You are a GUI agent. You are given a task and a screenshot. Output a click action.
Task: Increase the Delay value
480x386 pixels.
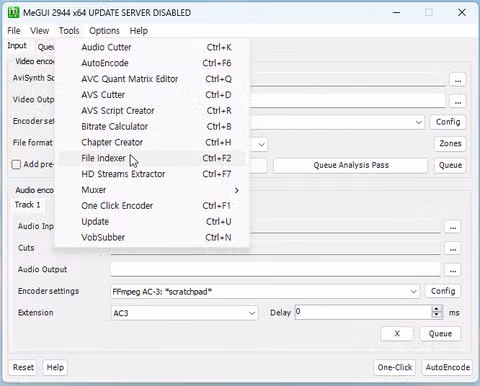[436, 309]
